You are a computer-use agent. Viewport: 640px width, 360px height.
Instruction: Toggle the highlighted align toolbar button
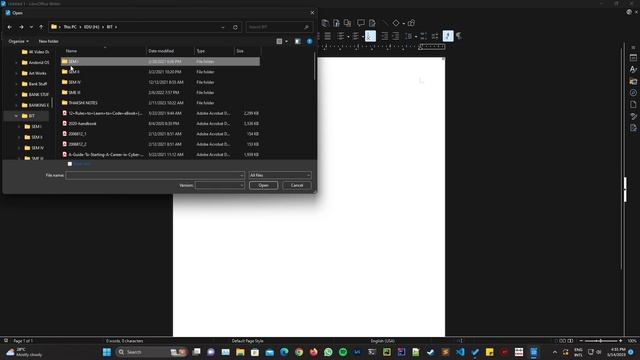tap(370, 36)
